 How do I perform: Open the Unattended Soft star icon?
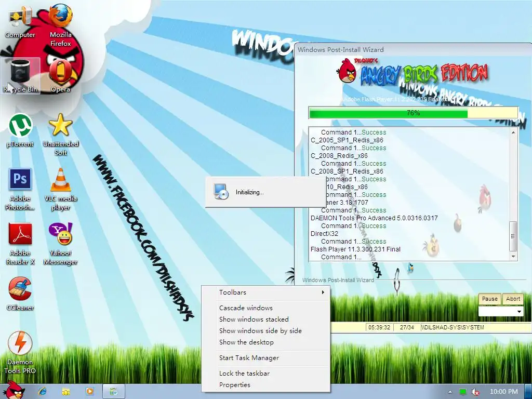pyautogui.click(x=60, y=135)
